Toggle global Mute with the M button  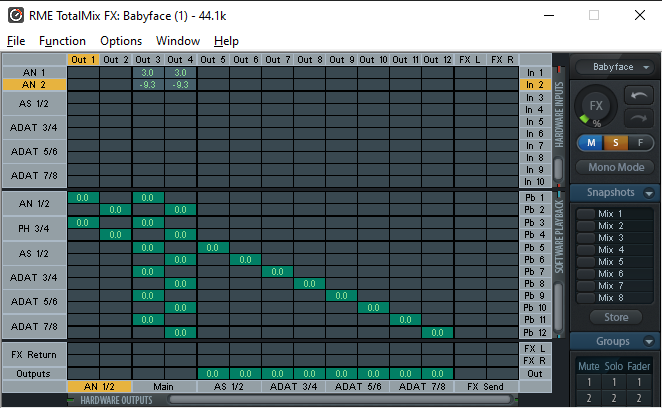(x=591, y=143)
